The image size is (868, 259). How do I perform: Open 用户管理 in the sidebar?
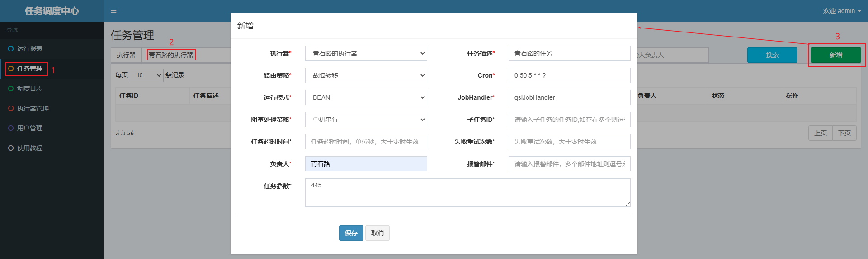[x=30, y=128]
